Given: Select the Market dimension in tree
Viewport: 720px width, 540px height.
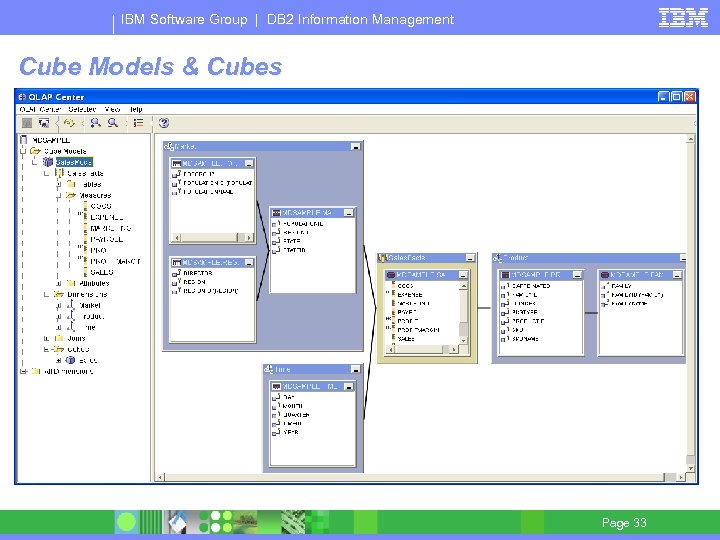Looking at the screenshot, I should pyautogui.click(x=90, y=305).
